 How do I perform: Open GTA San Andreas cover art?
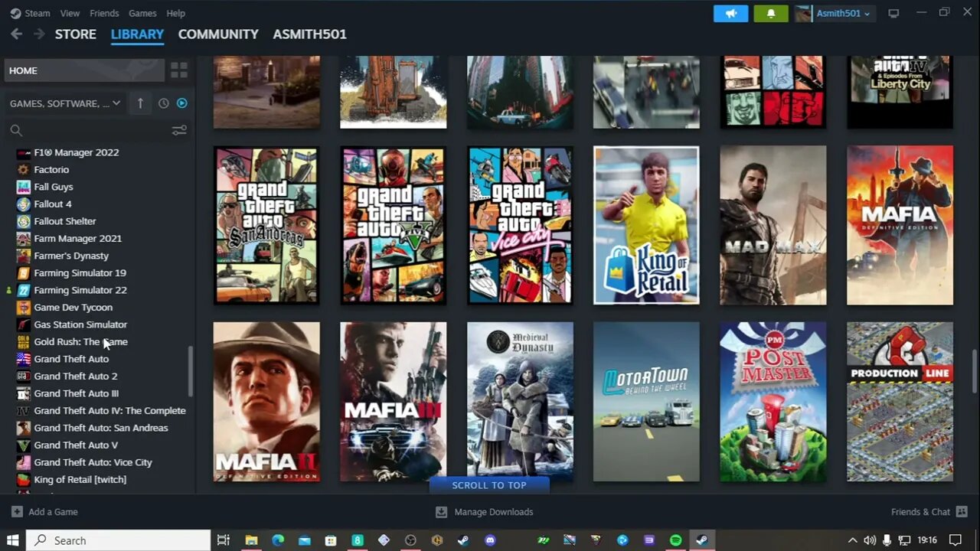266,225
